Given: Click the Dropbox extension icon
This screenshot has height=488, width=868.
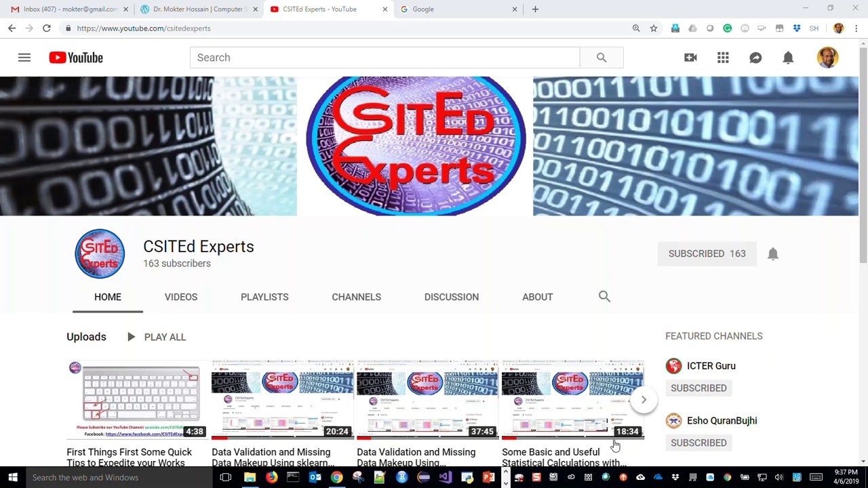Looking at the screenshot, I should [797, 28].
